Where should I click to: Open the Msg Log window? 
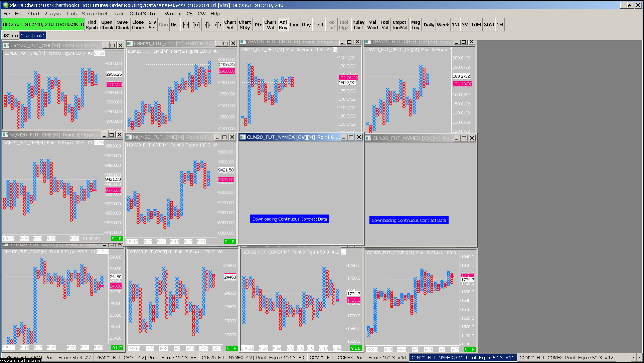tap(415, 25)
